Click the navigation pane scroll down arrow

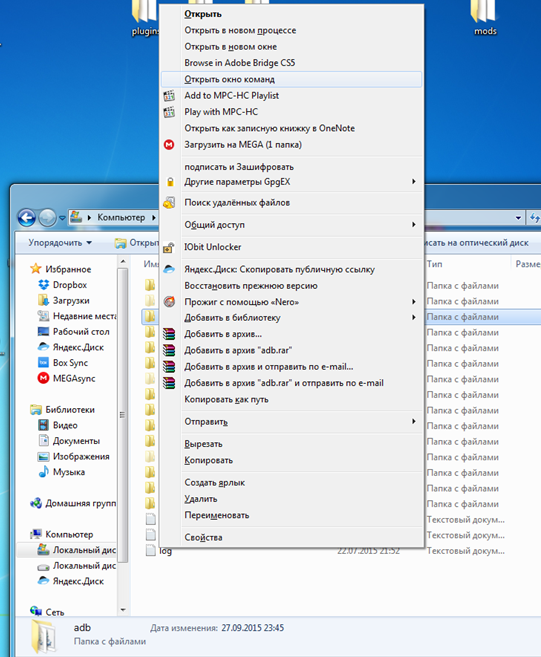[123, 610]
